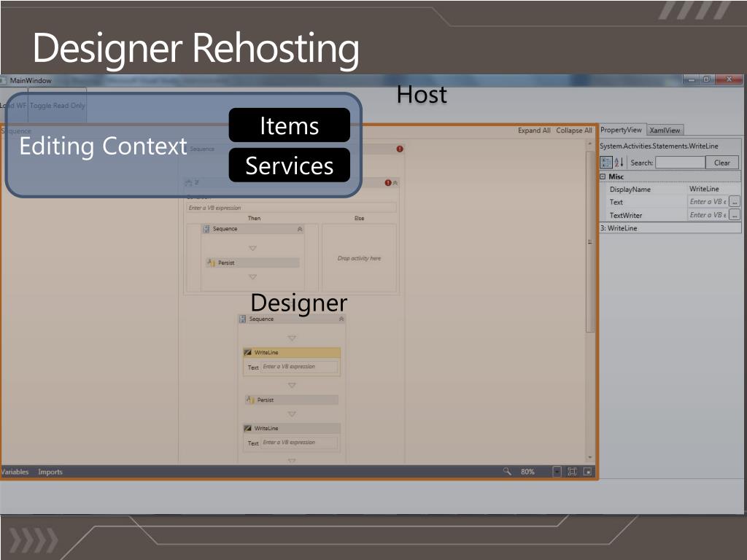Screen dimensions: 747x560
Task: Open the Imports panel
Action: (50, 472)
